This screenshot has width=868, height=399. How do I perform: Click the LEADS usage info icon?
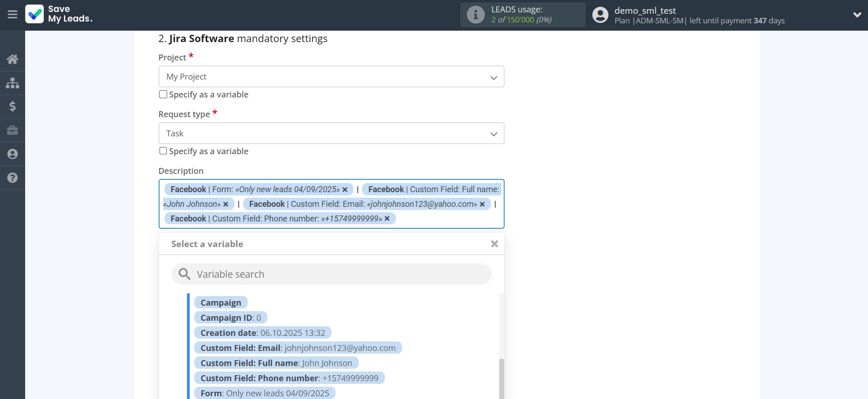(475, 15)
